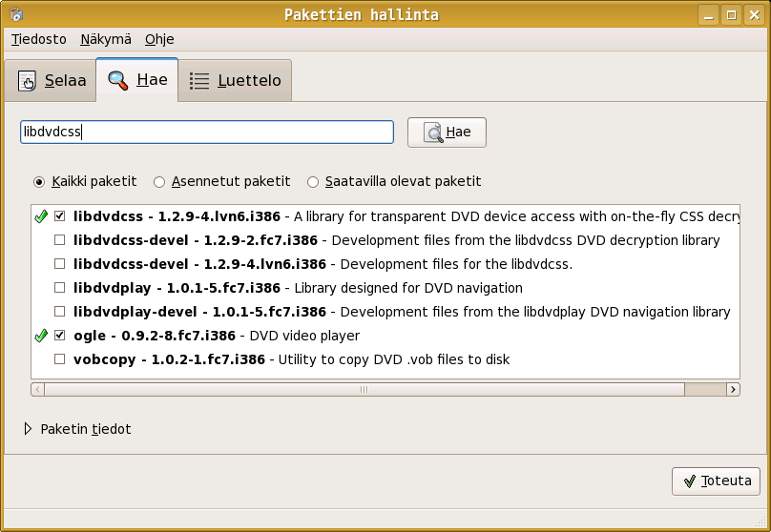Click the search field containing libdvdcss
Screen dimensions: 771x532
(x=207, y=132)
